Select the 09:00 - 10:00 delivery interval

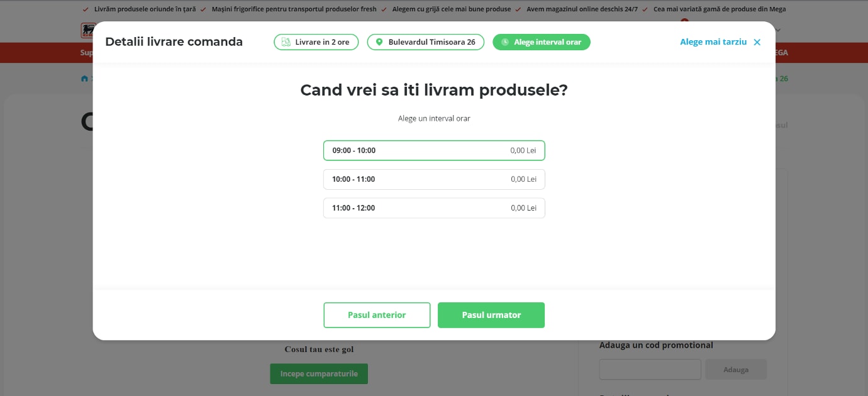coord(434,151)
